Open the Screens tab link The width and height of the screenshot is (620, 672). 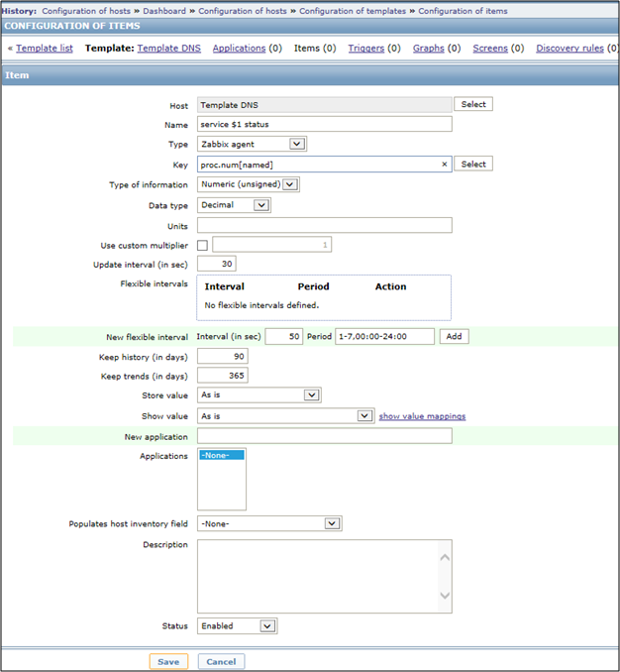(x=490, y=48)
